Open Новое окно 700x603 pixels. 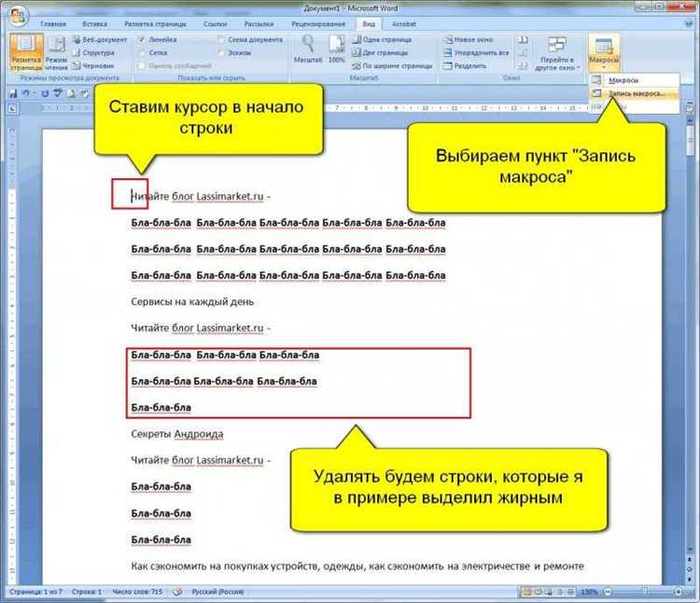point(468,40)
